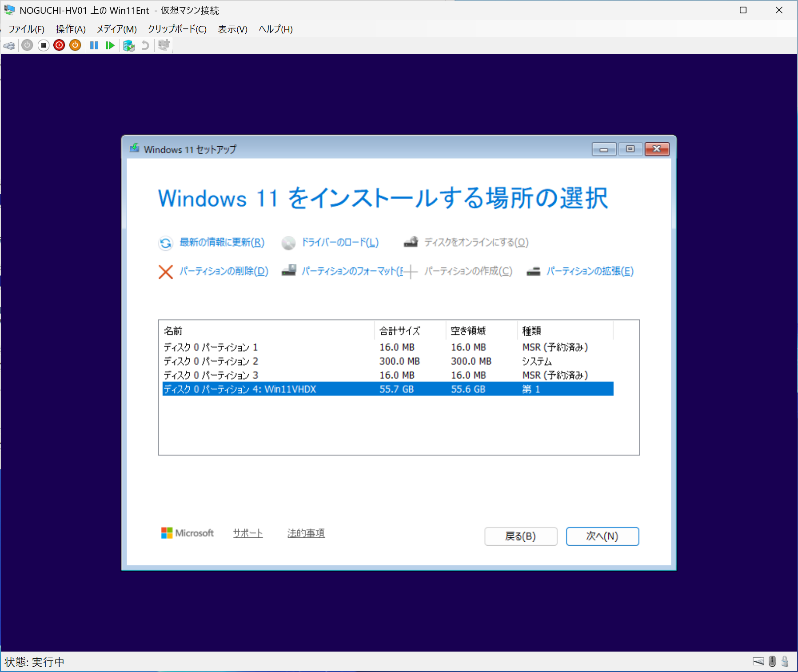Click the 合計サイズ column header
Viewport: 798px width, 672px height.
[410, 331]
